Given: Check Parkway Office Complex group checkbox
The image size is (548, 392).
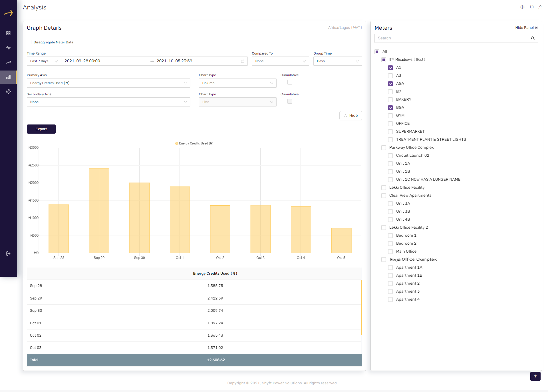Looking at the screenshot, I should [x=384, y=148].
